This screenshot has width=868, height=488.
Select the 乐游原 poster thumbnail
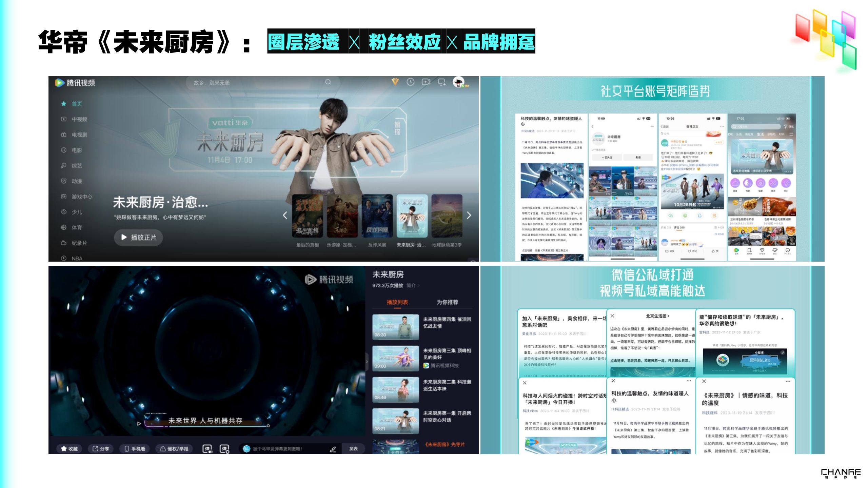tap(342, 216)
